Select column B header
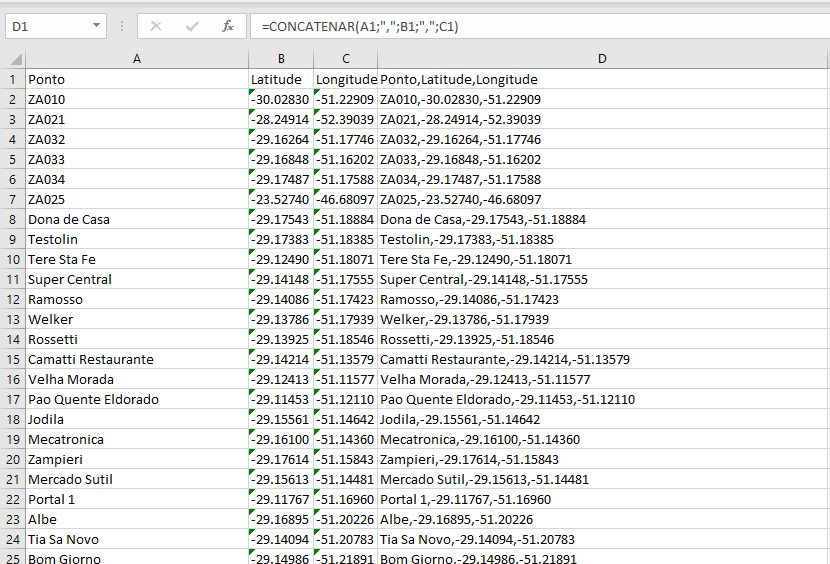This screenshot has width=830, height=564. coord(281,59)
